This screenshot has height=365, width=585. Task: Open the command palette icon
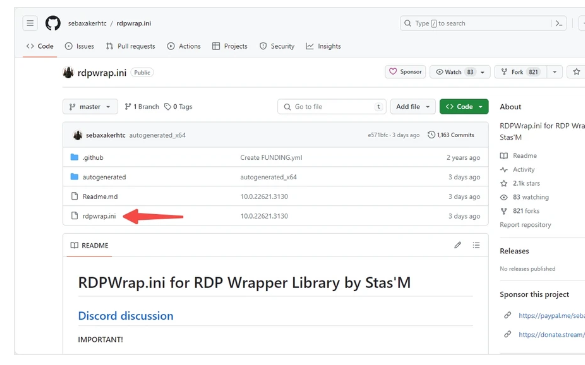(x=559, y=24)
